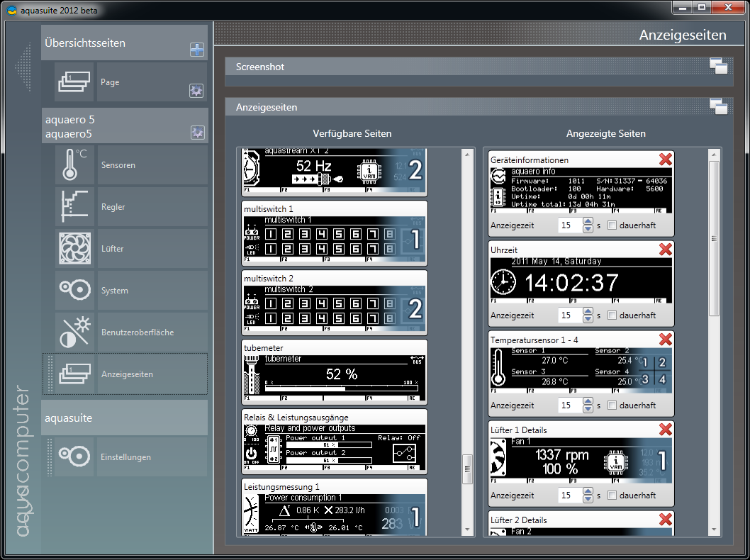
Task: Click the Anzeigeseiten pages icon in sidebar
Action: click(x=74, y=374)
